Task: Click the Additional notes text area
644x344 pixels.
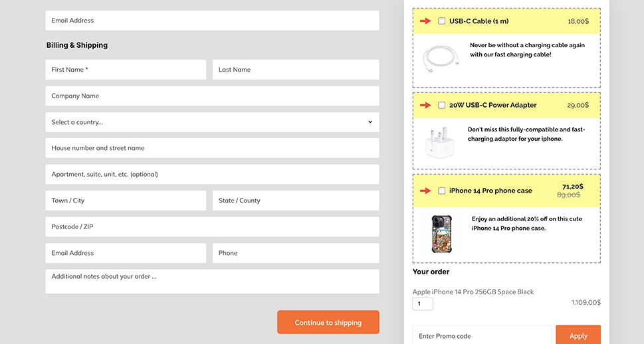Action: point(212,281)
